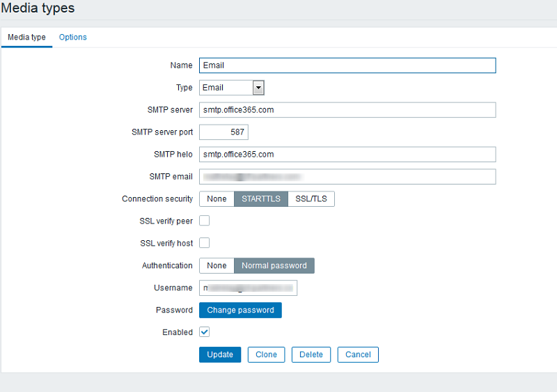Select the Media type tab

coord(26,38)
